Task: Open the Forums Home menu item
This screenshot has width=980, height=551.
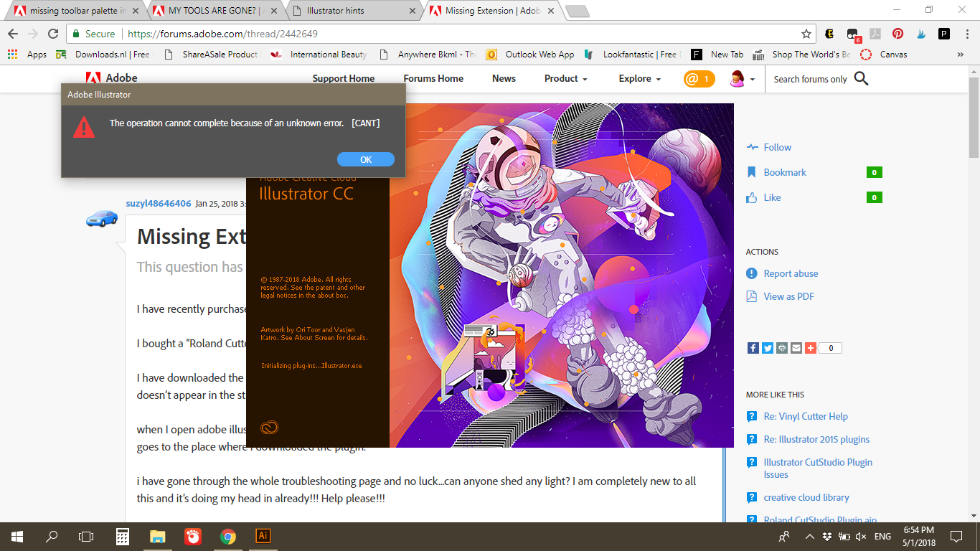Action: point(433,79)
